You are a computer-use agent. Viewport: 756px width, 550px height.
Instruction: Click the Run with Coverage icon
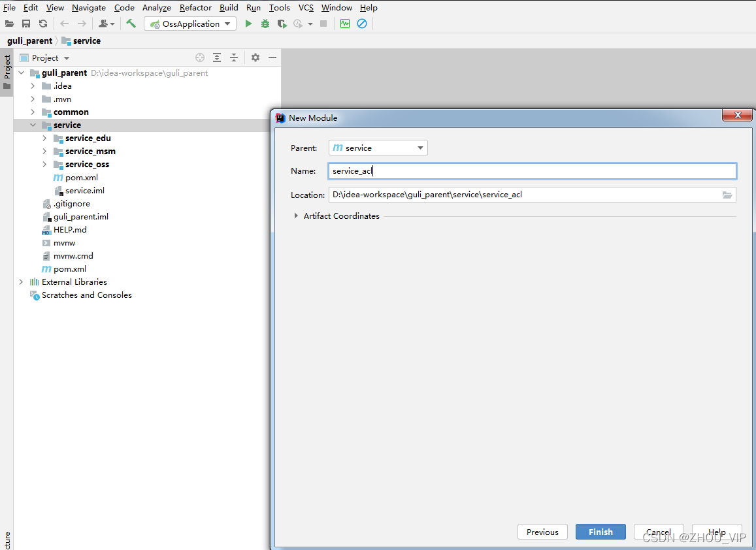point(282,24)
